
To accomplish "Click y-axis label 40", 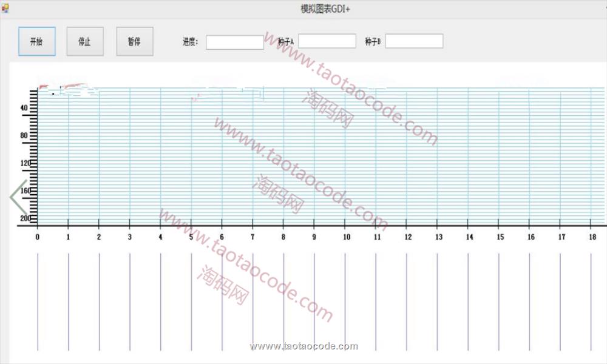I will coord(24,108).
